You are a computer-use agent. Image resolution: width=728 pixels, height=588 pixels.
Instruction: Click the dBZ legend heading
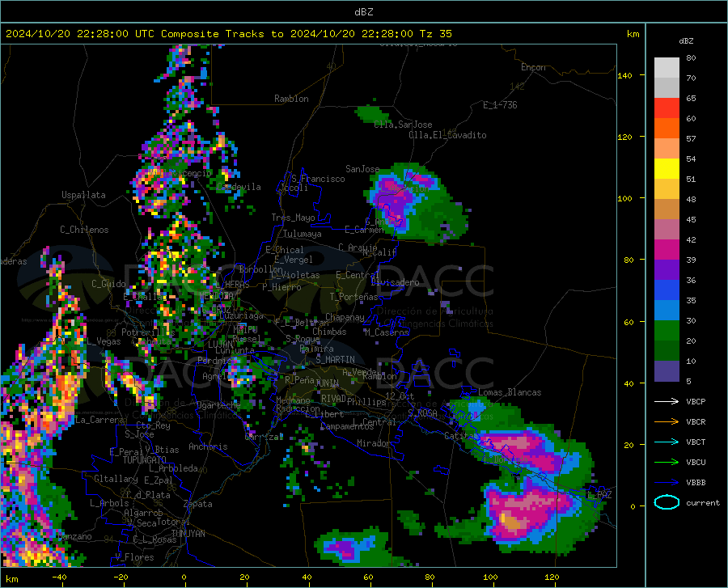pyautogui.click(x=686, y=40)
